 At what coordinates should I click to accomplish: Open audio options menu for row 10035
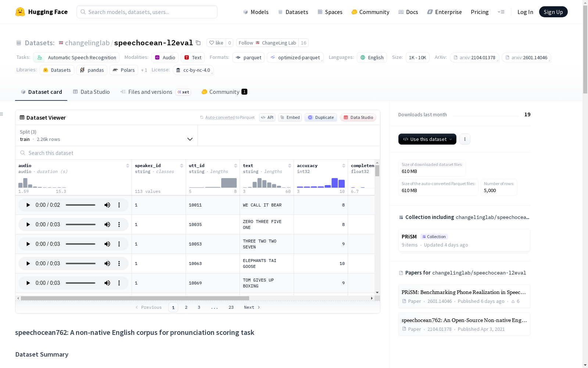point(119,224)
